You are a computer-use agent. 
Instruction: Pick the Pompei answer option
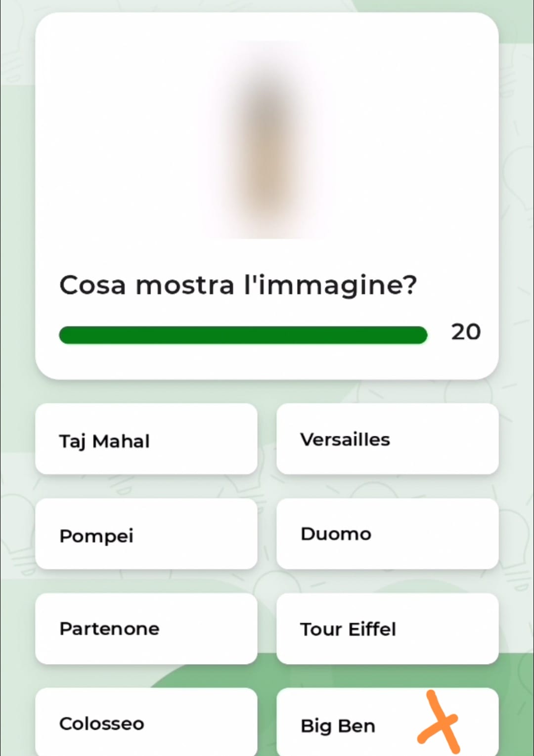[146, 534]
